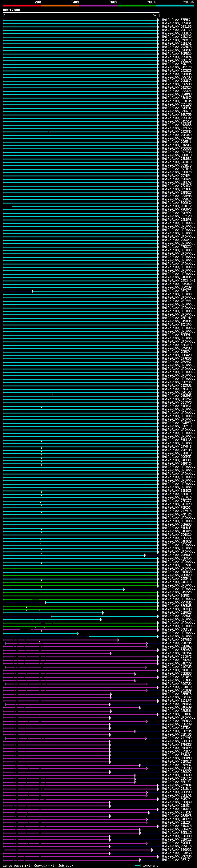The image size is (197, 868).
Task: Click hit label UniRef100_Q9UIR2
Action: pos(177,393)
